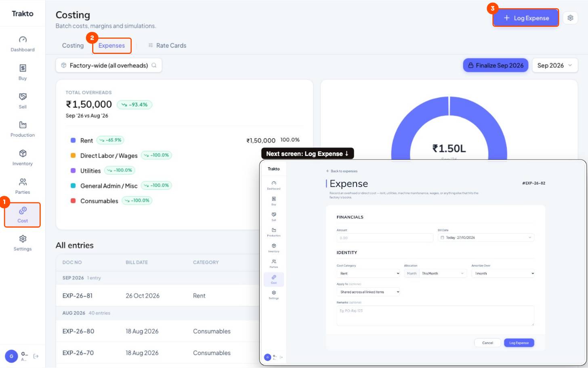Switch to the Rate Cards tab
This screenshot has width=588, height=368.
pos(167,46)
